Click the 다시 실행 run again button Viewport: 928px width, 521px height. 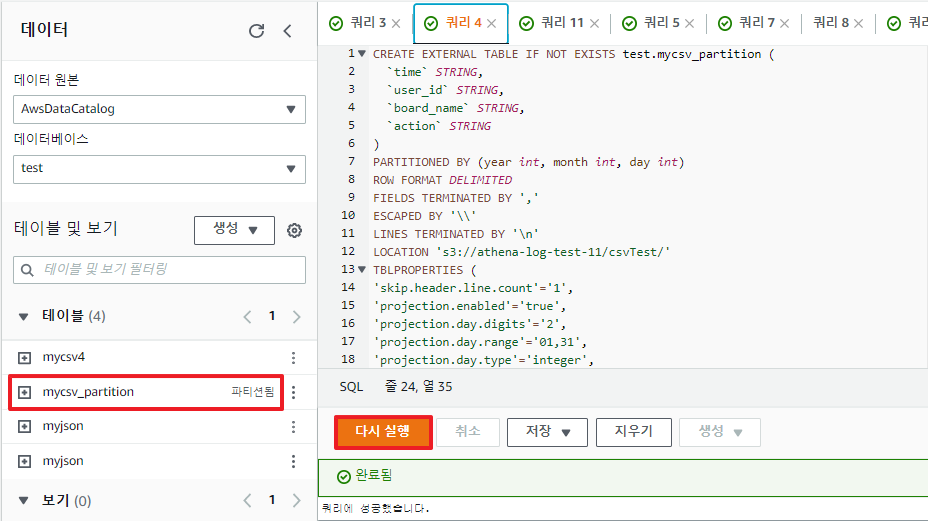tap(383, 432)
